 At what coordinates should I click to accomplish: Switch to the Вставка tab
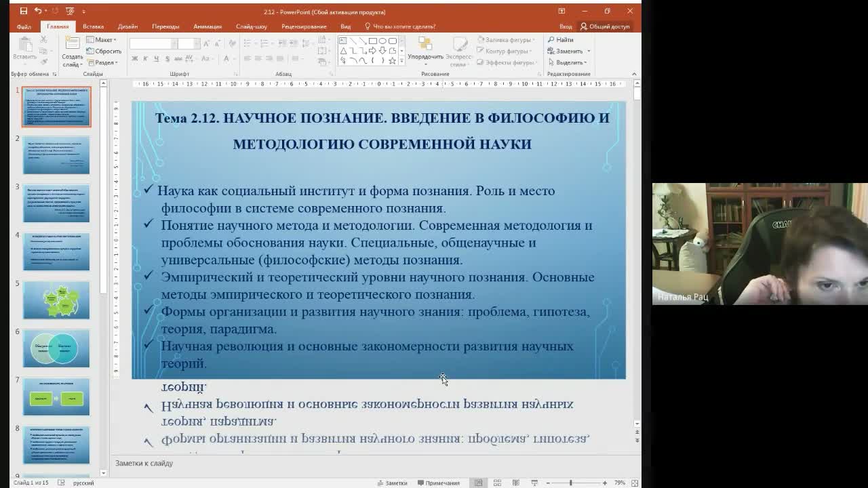pyautogui.click(x=93, y=26)
